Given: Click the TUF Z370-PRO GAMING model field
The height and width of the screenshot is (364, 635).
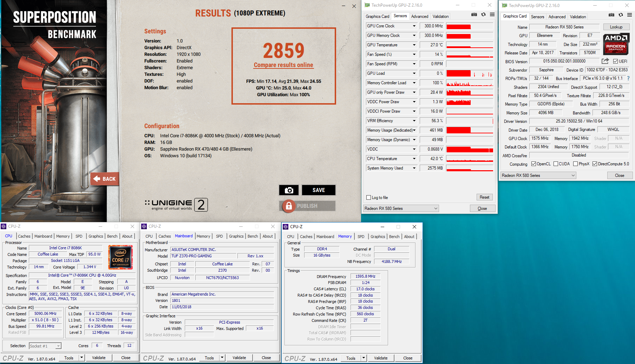Looking at the screenshot, I should (203, 256).
